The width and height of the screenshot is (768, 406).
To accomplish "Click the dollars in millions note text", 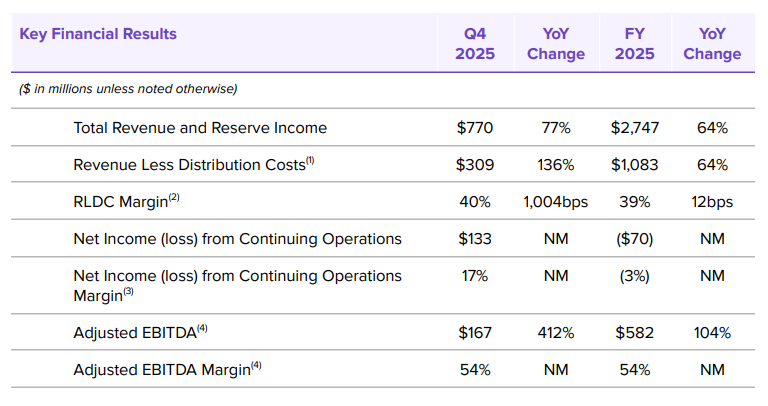I will coord(128,89).
